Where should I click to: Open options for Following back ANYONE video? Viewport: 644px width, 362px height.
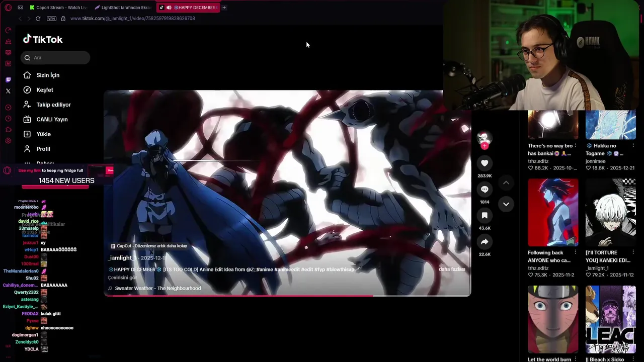point(576,252)
